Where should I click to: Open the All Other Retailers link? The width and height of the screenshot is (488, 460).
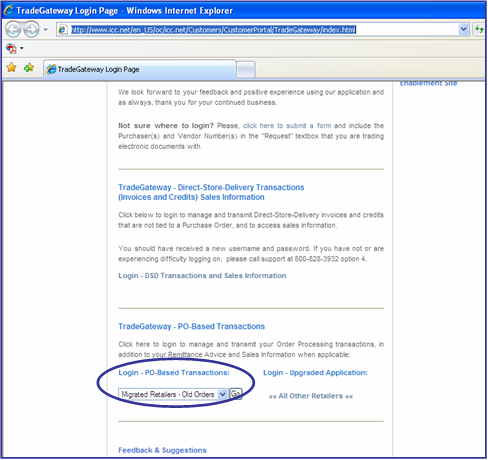[x=311, y=396]
